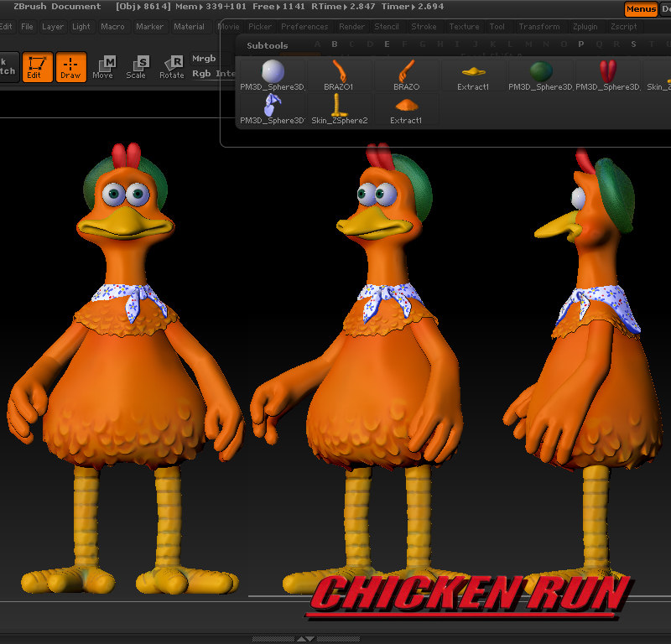Select the BRAZO subtool icon

point(405,71)
